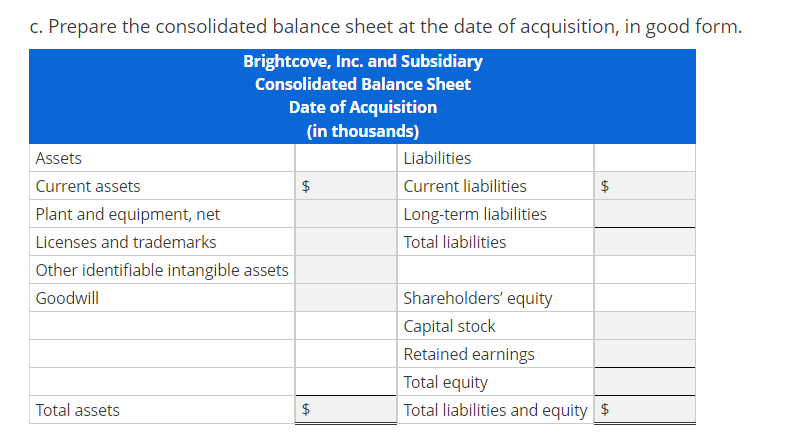
Task: Click the Current assets amount field
Action: [346, 186]
